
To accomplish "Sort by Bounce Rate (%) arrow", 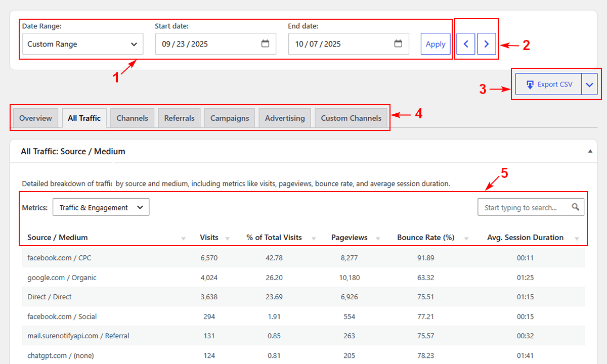I will (x=466, y=239).
